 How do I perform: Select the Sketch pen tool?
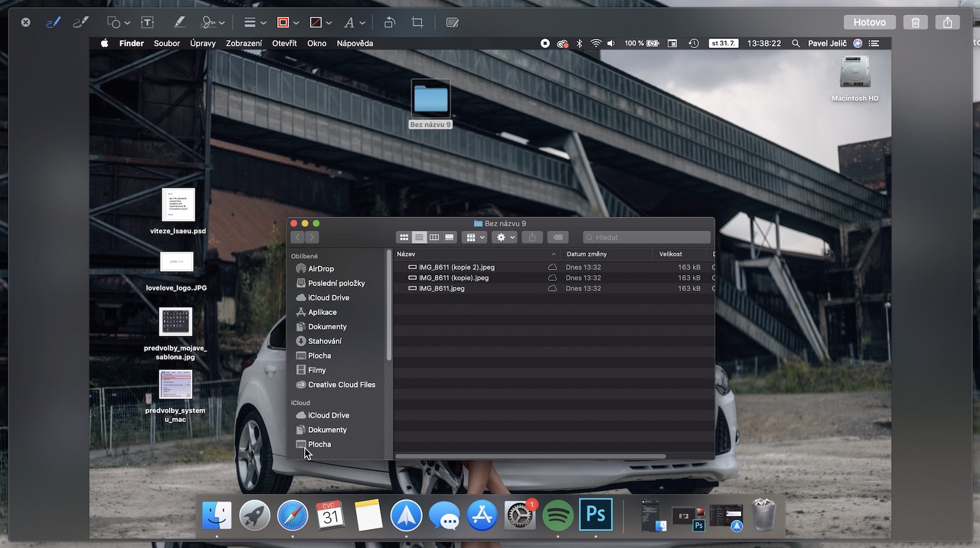pyautogui.click(x=53, y=22)
